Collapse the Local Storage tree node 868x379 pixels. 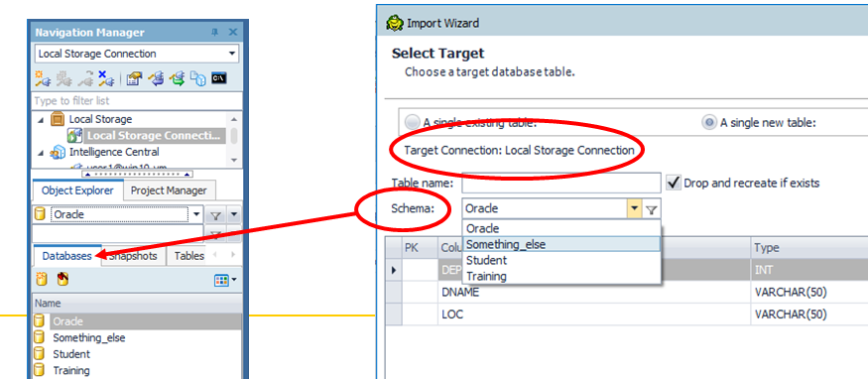42,119
